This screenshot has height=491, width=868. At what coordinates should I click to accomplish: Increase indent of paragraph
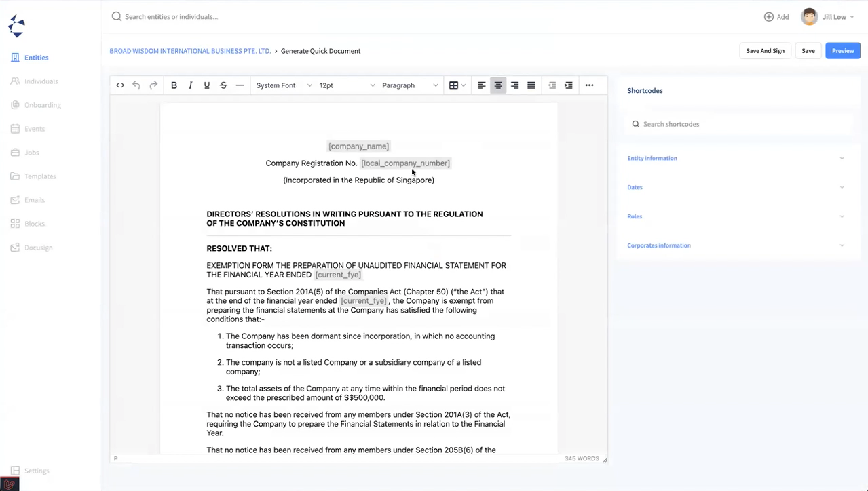pyautogui.click(x=569, y=85)
